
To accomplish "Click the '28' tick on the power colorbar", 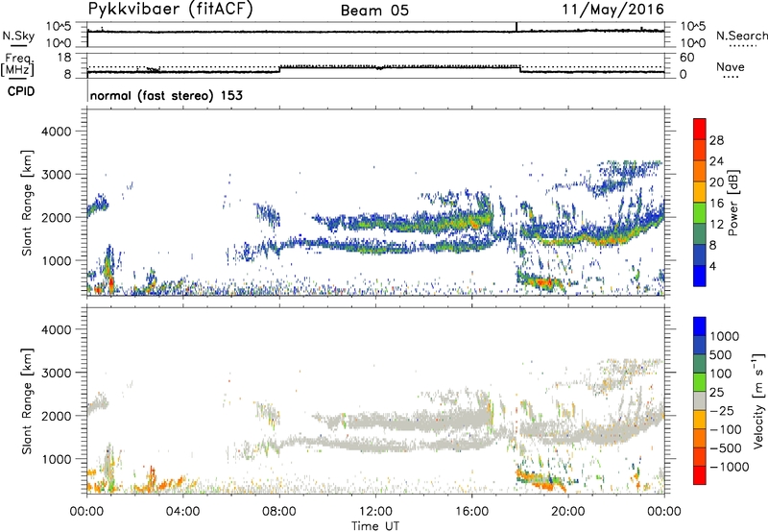I will point(716,140).
